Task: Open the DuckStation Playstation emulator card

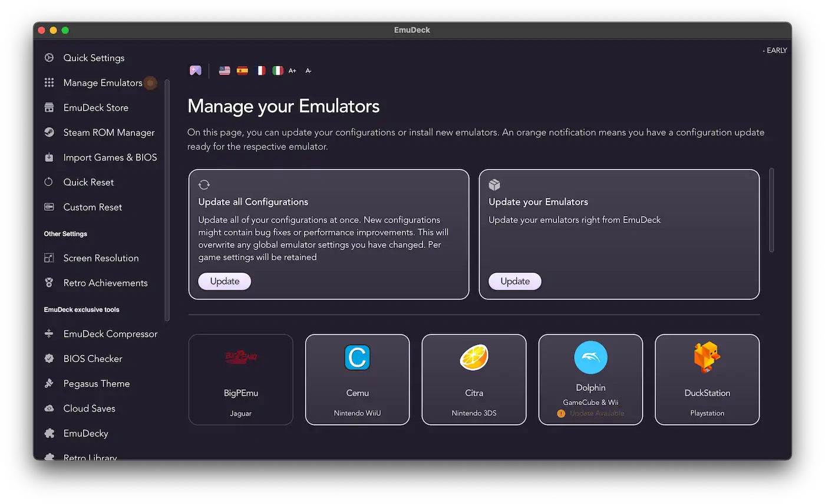Action: (x=707, y=380)
